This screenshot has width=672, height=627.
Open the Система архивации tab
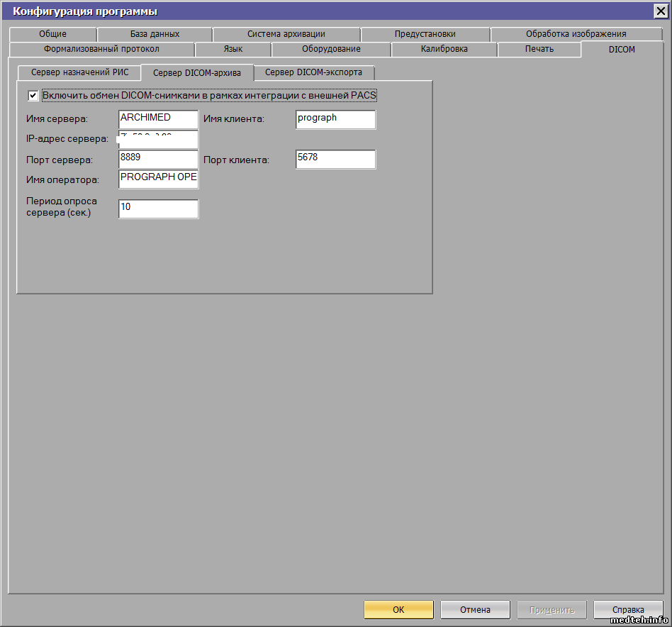[x=286, y=34]
